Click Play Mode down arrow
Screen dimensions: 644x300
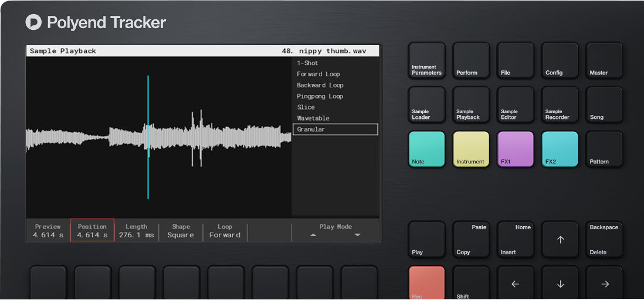pyautogui.click(x=357, y=235)
